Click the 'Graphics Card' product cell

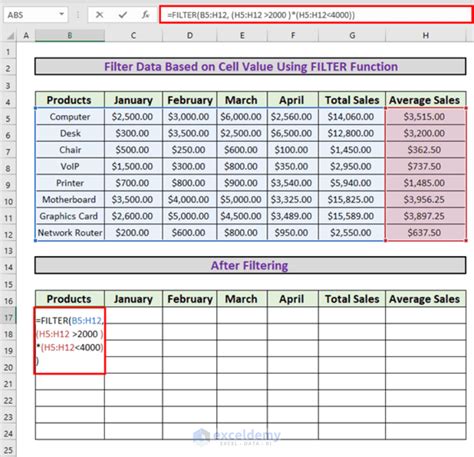(70, 216)
